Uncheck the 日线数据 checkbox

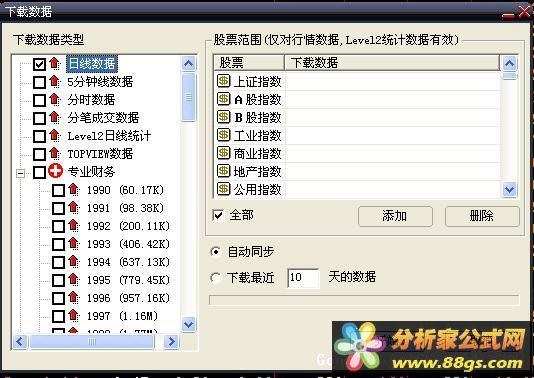(x=40, y=64)
